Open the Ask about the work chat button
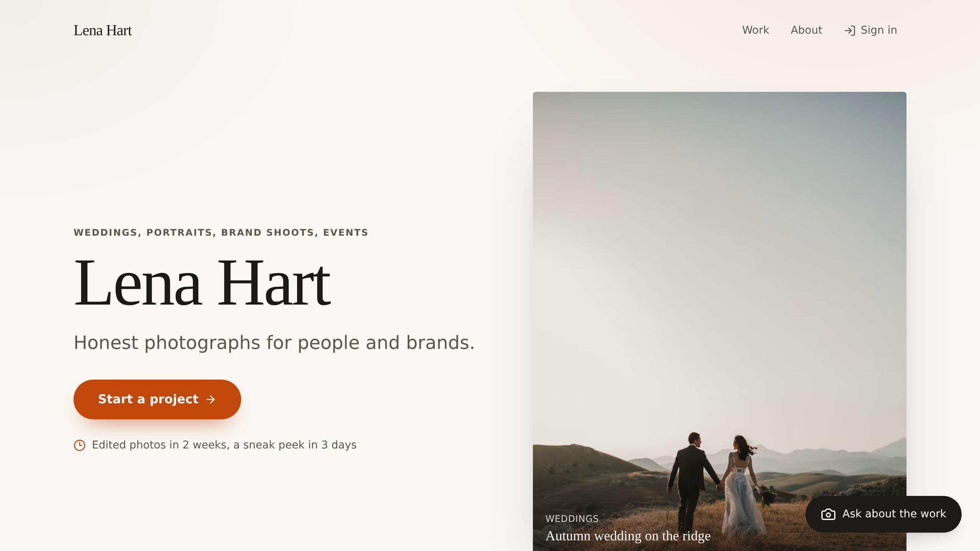This screenshot has width=980, height=551. [x=883, y=514]
